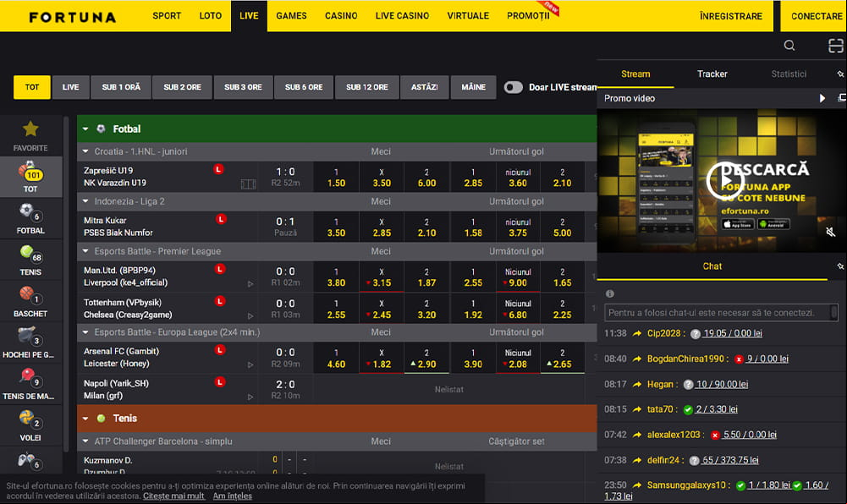
Task: Bet on Zaprešić U19 win at 1.50
Action: (x=336, y=178)
